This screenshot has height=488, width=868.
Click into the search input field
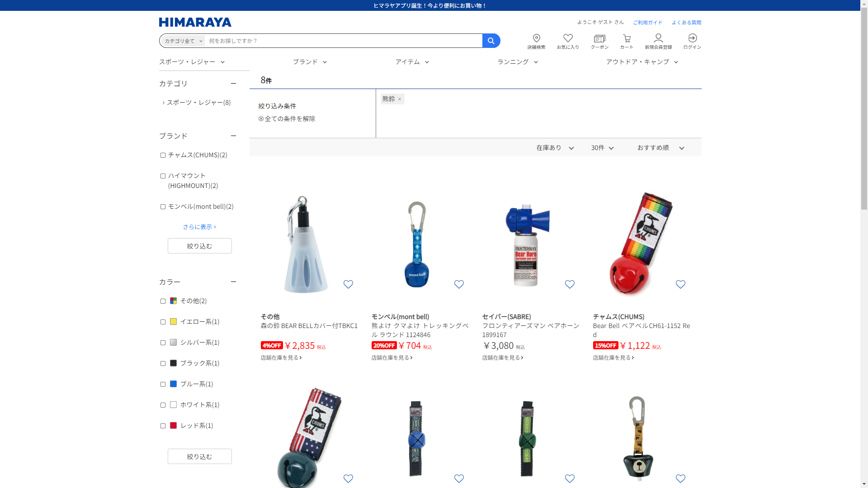(x=344, y=41)
